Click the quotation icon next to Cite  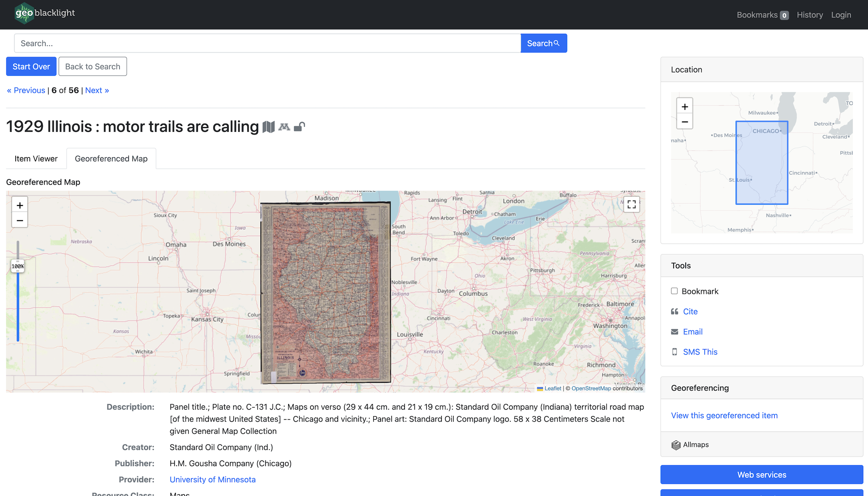pos(674,311)
